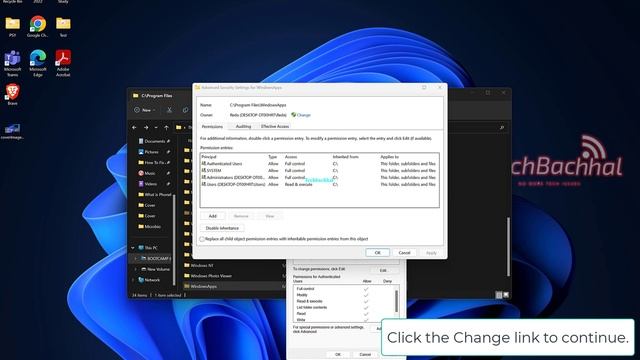Click the View permission button
The width and height of the screenshot is (640, 360).
[x=269, y=216]
